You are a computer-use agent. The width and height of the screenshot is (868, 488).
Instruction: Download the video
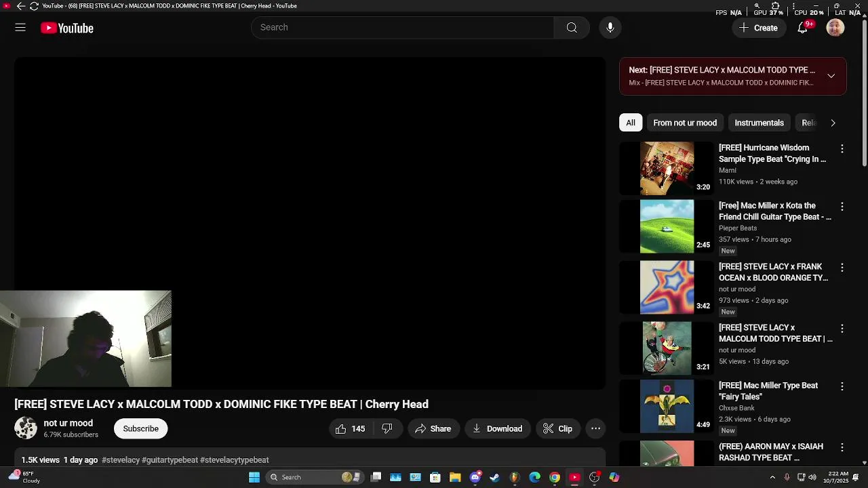click(497, 428)
